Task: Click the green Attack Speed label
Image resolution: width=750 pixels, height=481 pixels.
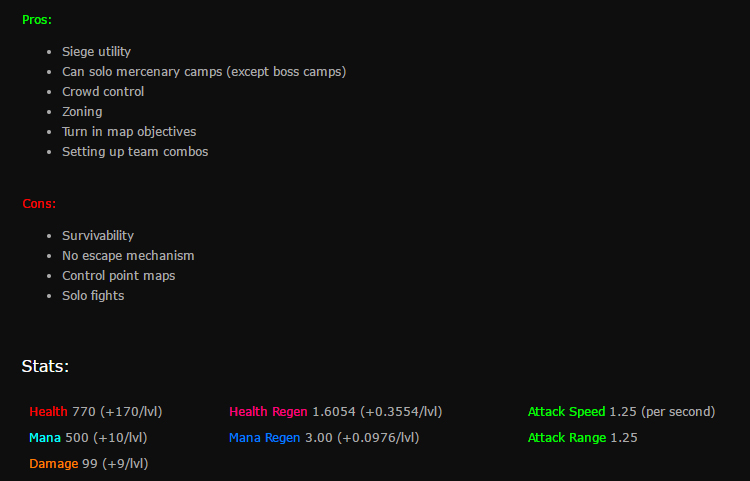Action: pyautogui.click(x=566, y=412)
